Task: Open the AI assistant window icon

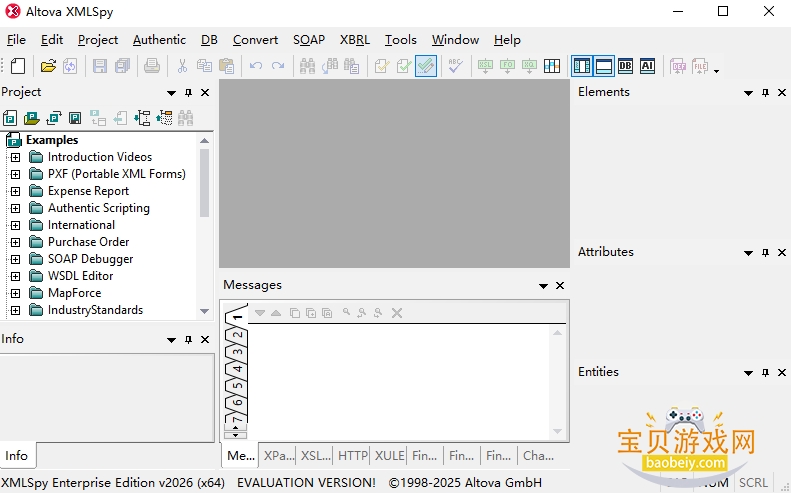Action: (647, 66)
